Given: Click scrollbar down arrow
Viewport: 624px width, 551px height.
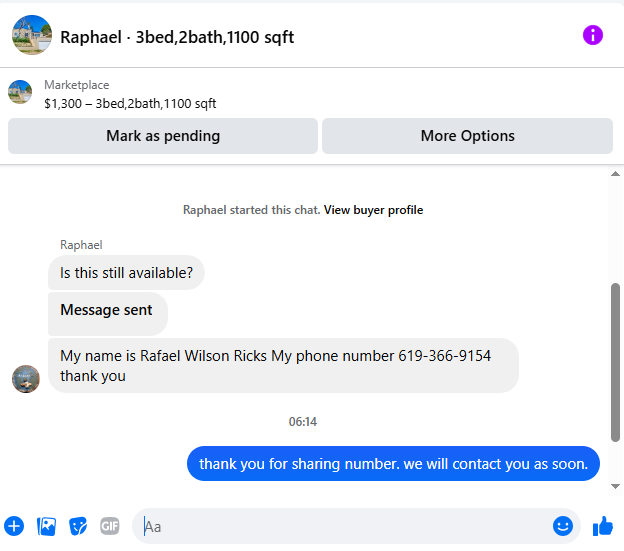Looking at the screenshot, I should (x=615, y=486).
